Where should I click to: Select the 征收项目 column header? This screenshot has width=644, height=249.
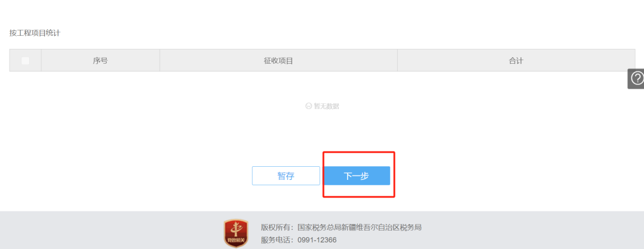point(278,61)
